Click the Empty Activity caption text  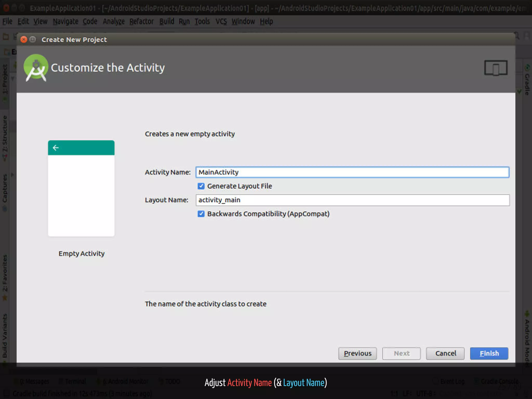click(x=82, y=253)
